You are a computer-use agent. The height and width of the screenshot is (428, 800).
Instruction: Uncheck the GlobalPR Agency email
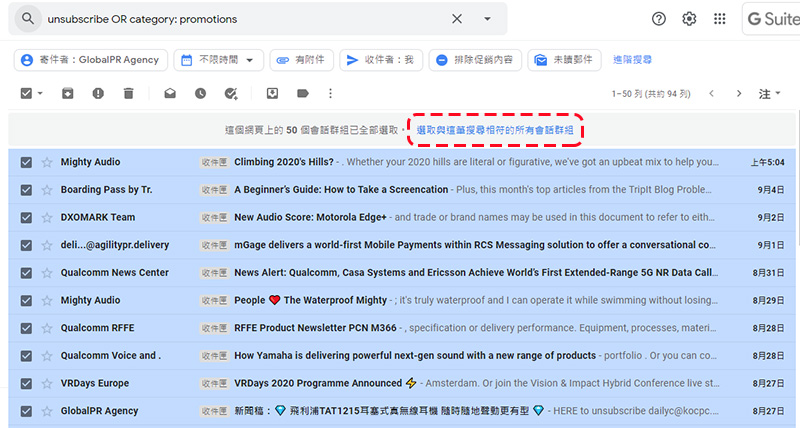(x=26, y=411)
